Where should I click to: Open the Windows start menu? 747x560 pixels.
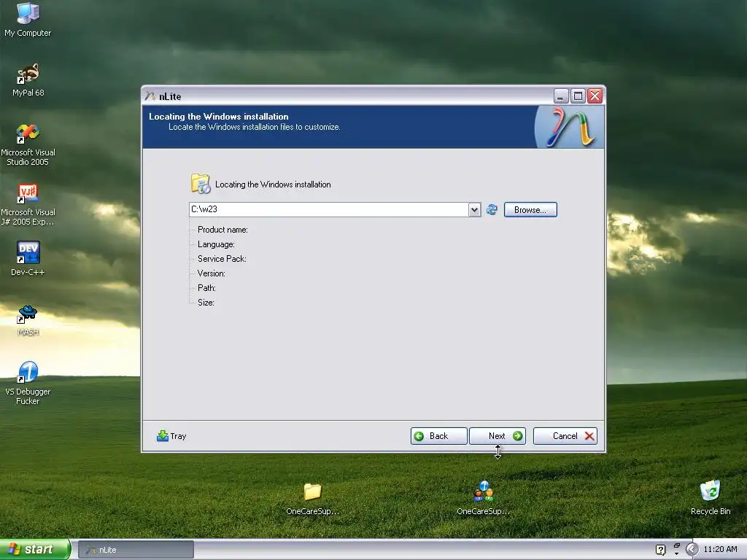coord(34,550)
